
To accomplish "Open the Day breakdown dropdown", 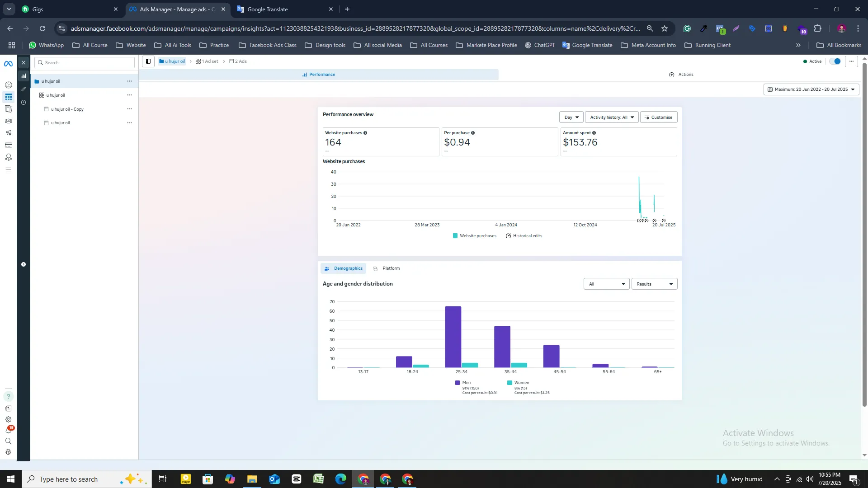I will (571, 117).
